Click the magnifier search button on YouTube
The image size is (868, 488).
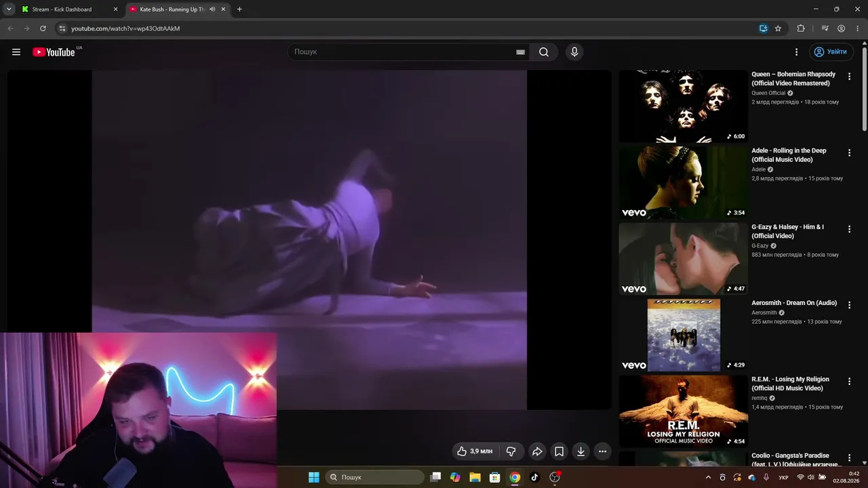[x=544, y=52]
